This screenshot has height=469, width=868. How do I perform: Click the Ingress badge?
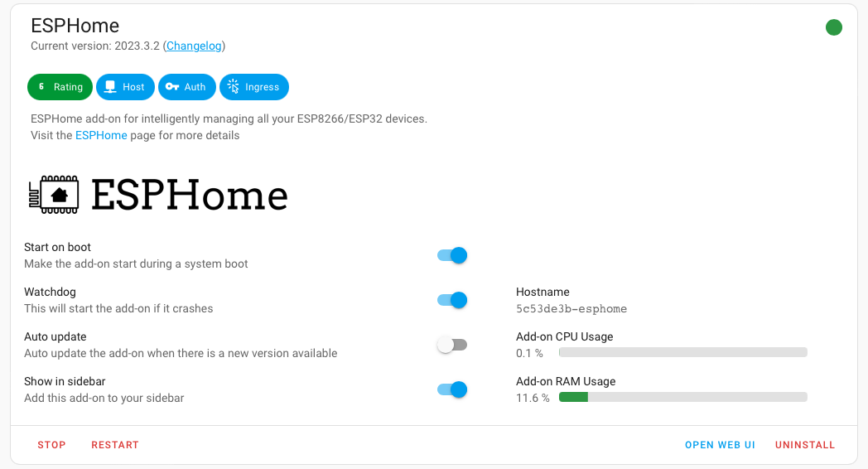pos(254,87)
